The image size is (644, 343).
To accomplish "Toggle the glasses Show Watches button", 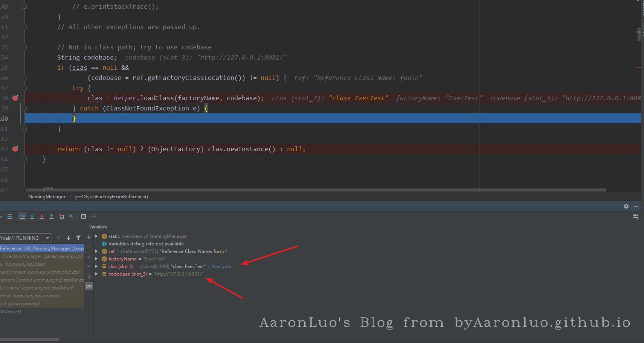I will [89, 286].
